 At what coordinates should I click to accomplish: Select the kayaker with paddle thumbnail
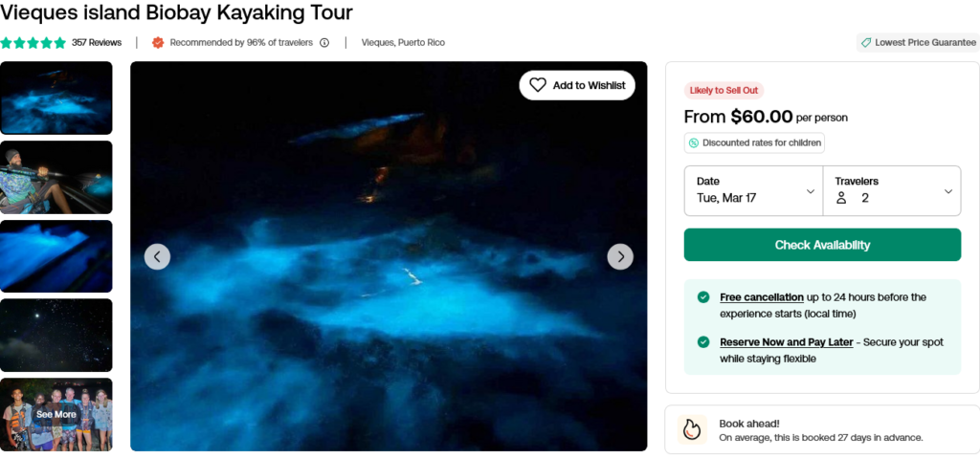coord(56,177)
